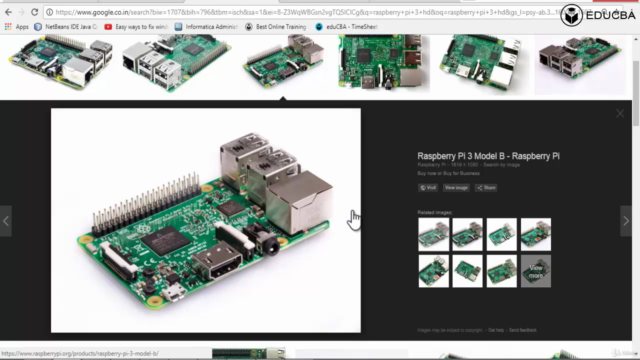Open second related image in top row
The image size is (640, 360).
(x=467, y=234)
